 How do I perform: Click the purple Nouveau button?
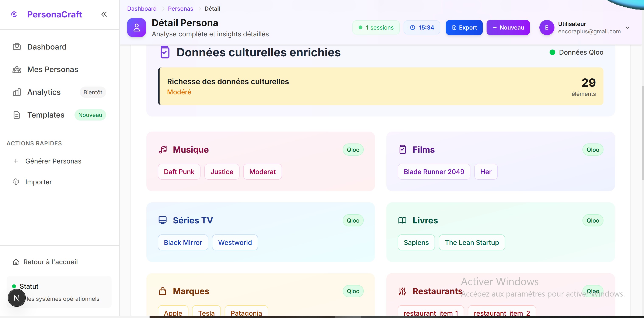click(508, 28)
